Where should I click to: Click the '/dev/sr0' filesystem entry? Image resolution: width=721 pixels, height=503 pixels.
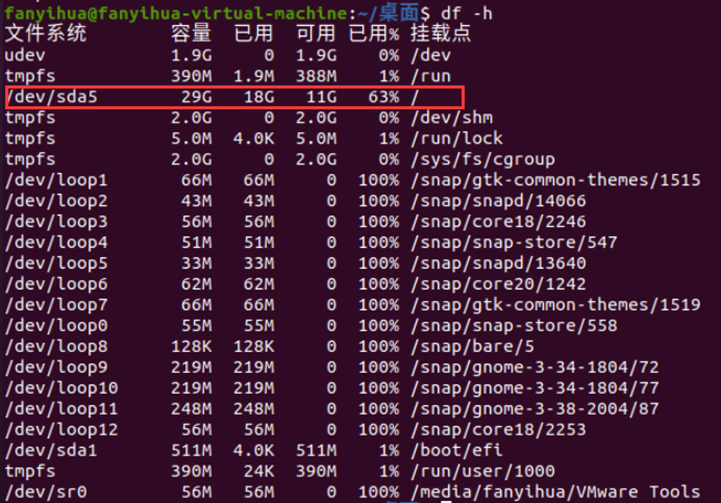46,492
